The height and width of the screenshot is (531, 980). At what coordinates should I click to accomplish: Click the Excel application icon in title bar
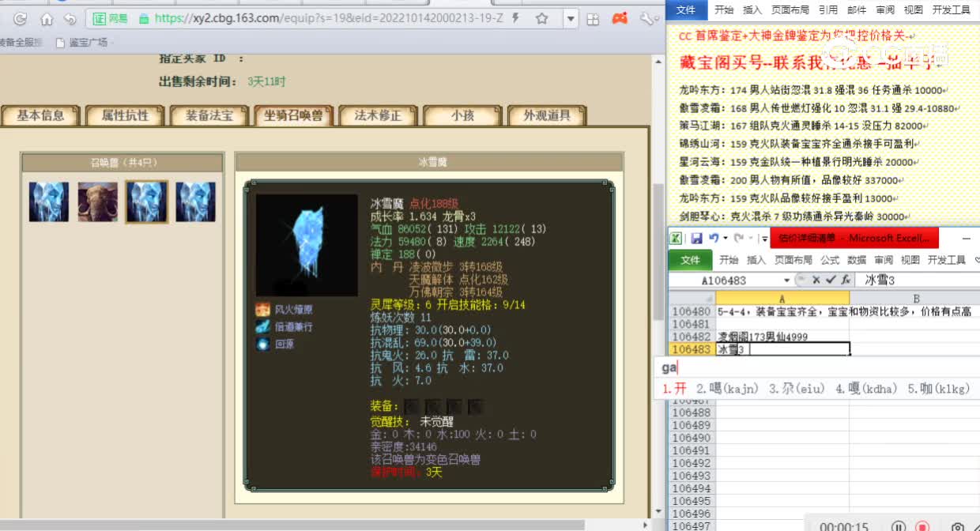[676, 238]
